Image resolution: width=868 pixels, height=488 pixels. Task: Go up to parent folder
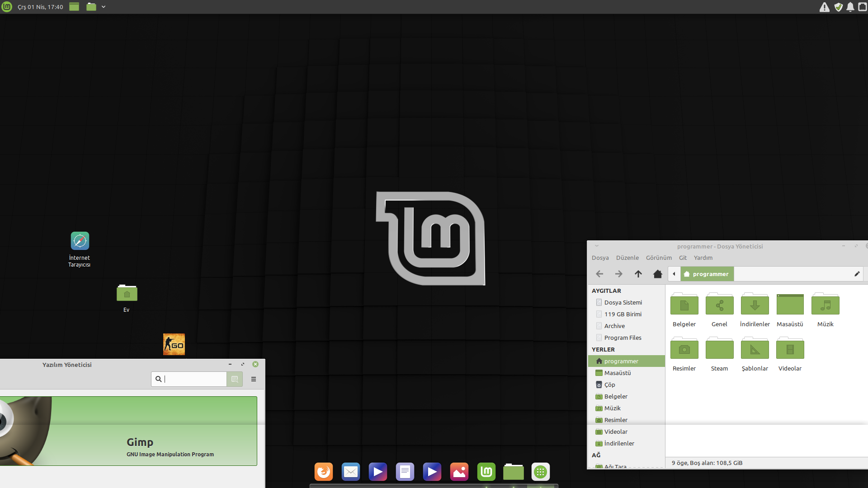(x=638, y=274)
